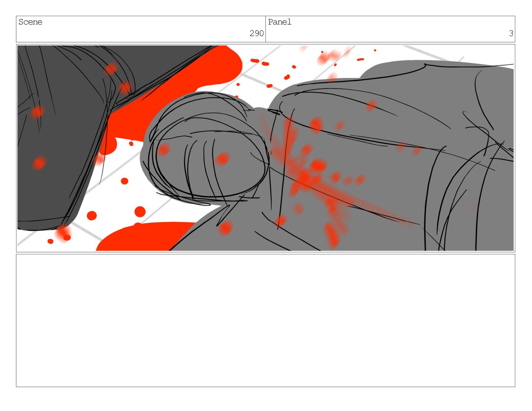Click the 'Scene' header label
The image size is (532, 411).
[x=30, y=22]
